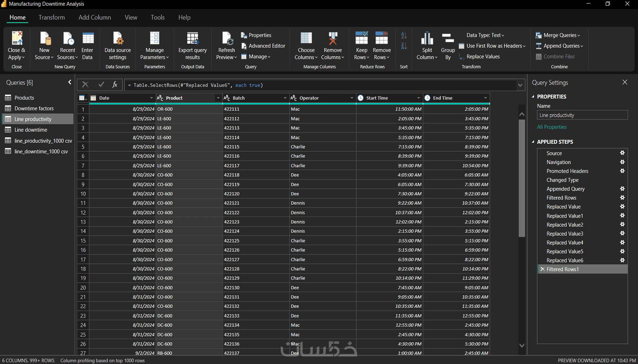Open the Help tab
Screen dimensions: 638x364
184,17
